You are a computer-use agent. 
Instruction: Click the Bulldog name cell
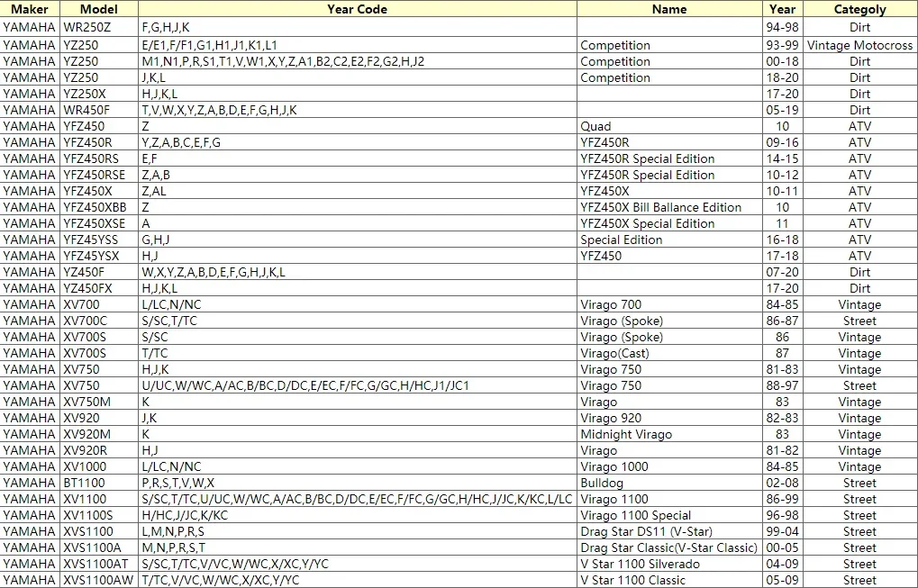coord(669,483)
